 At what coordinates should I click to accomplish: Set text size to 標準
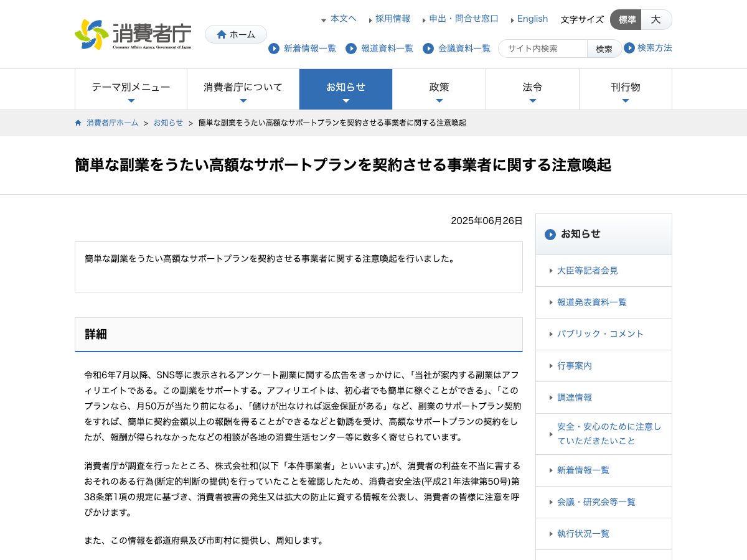click(x=626, y=19)
